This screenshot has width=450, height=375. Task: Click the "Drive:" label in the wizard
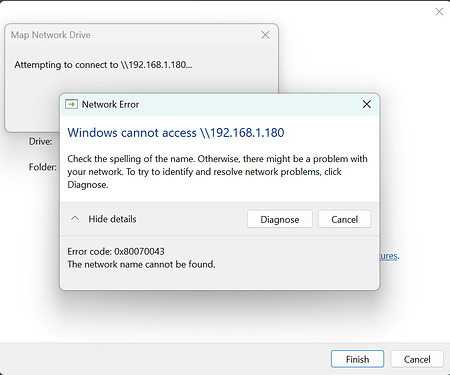coord(41,141)
